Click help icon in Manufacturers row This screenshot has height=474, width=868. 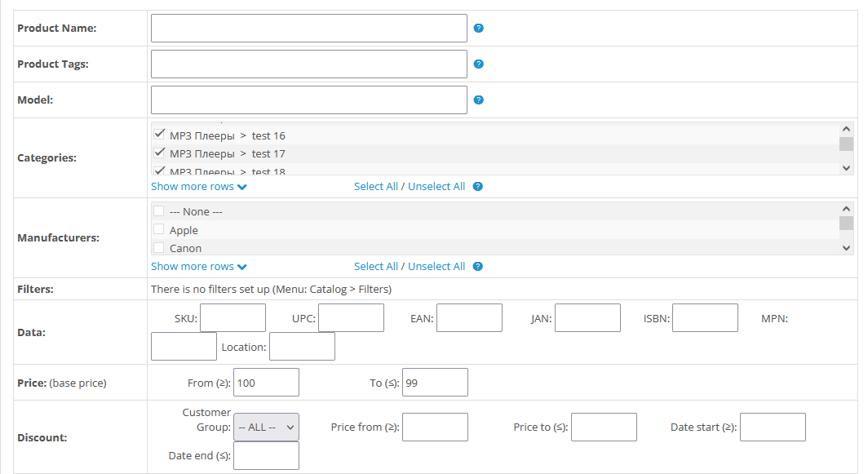pos(478,266)
